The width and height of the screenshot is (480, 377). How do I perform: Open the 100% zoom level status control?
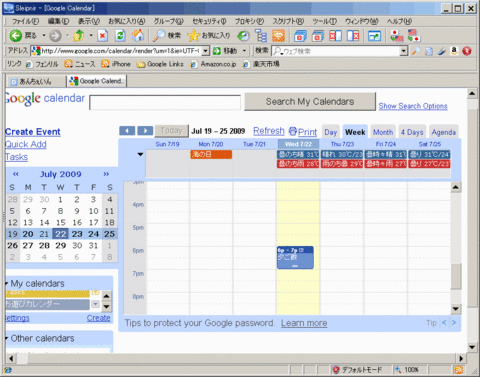407,370
